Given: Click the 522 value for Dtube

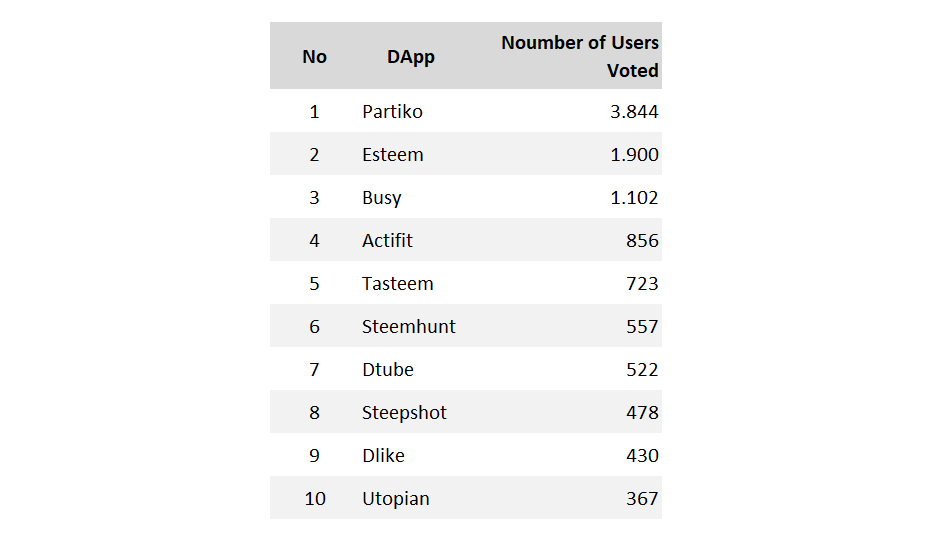Looking at the screenshot, I should tap(642, 370).
